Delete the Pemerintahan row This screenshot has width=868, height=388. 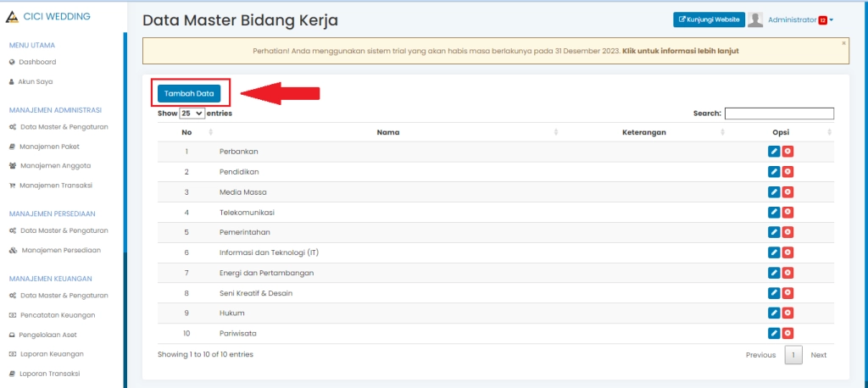pos(787,232)
